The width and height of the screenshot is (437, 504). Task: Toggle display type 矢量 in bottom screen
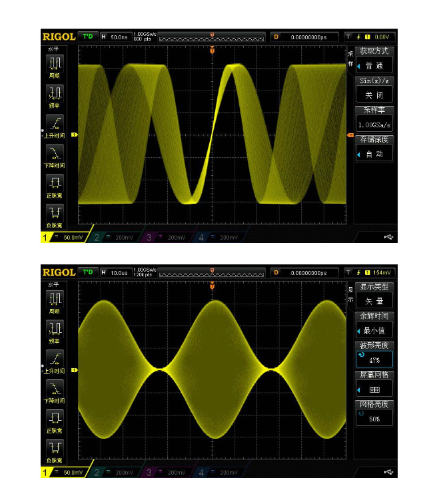(x=374, y=301)
